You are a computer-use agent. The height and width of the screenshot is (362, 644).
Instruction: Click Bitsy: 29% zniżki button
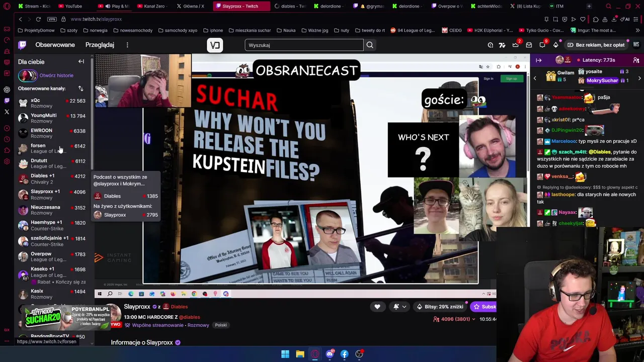[x=440, y=306]
